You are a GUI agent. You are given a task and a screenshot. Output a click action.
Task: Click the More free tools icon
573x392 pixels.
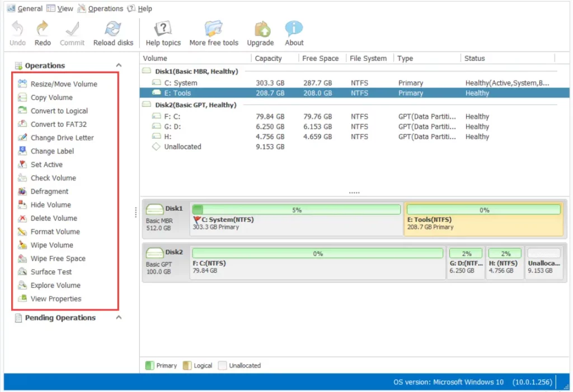tap(213, 30)
